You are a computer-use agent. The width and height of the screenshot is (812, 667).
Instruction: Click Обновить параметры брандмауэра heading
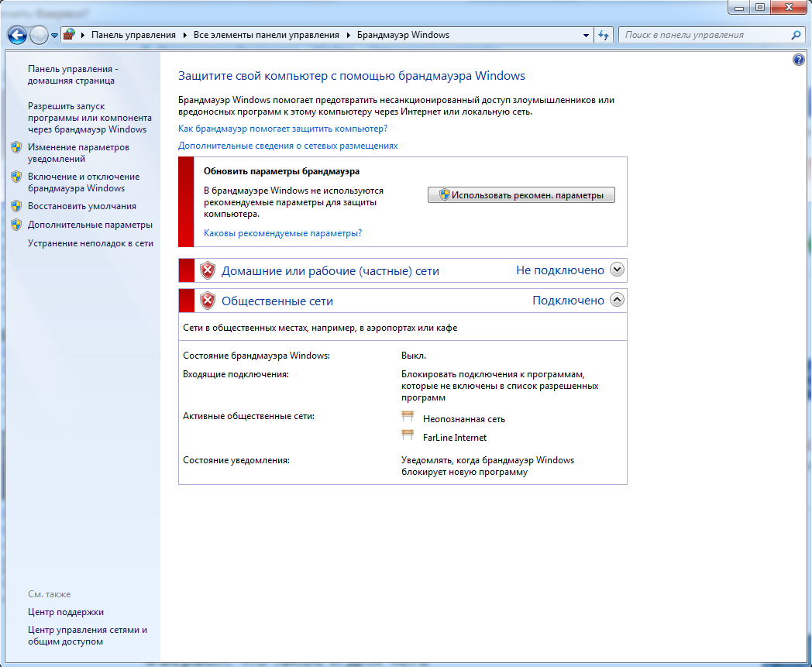(x=281, y=171)
